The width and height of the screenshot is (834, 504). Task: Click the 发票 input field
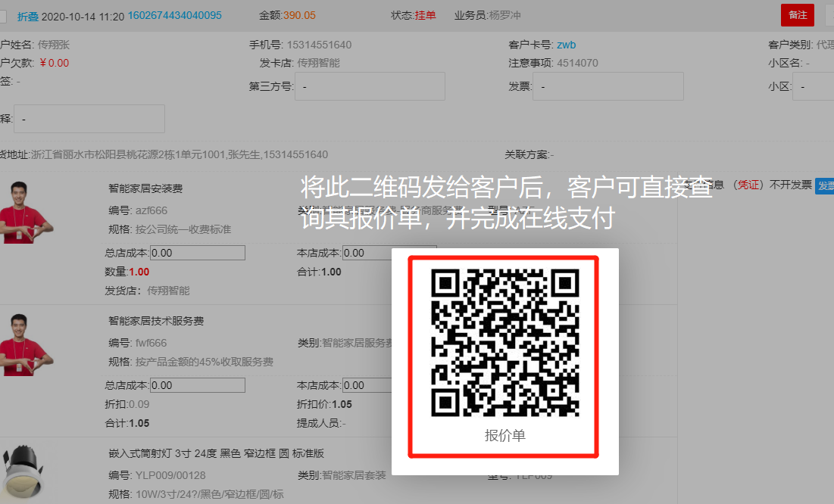click(x=608, y=87)
